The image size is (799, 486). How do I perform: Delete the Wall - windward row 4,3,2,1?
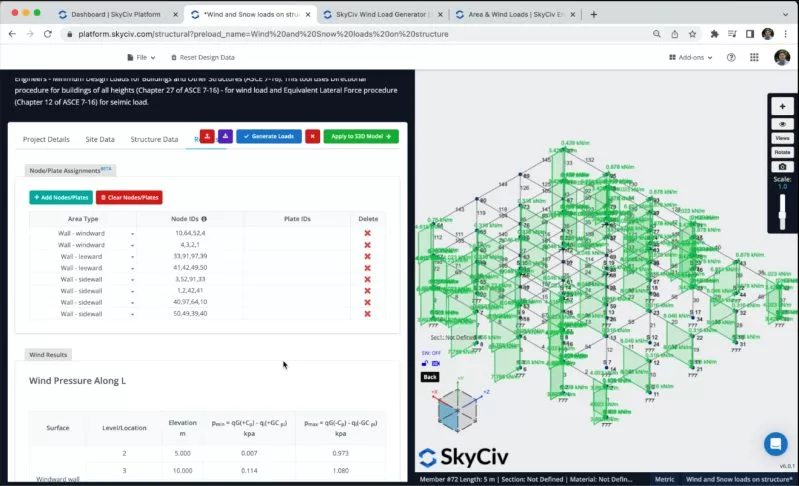coord(367,245)
